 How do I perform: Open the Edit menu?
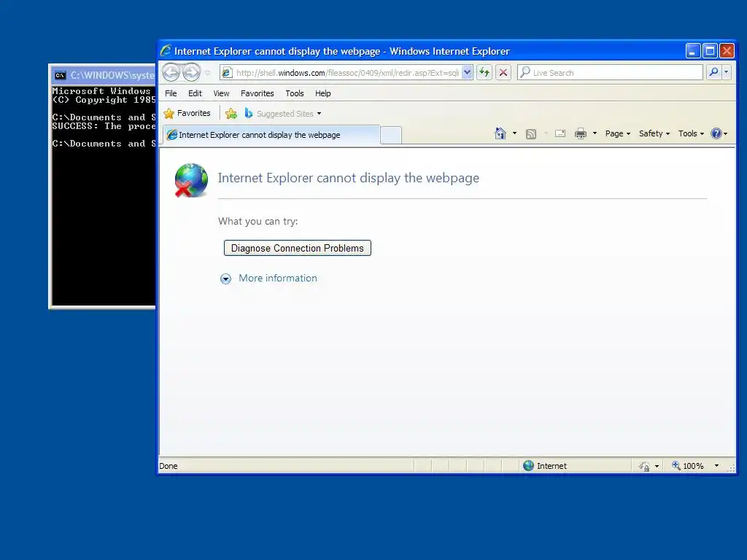195,93
